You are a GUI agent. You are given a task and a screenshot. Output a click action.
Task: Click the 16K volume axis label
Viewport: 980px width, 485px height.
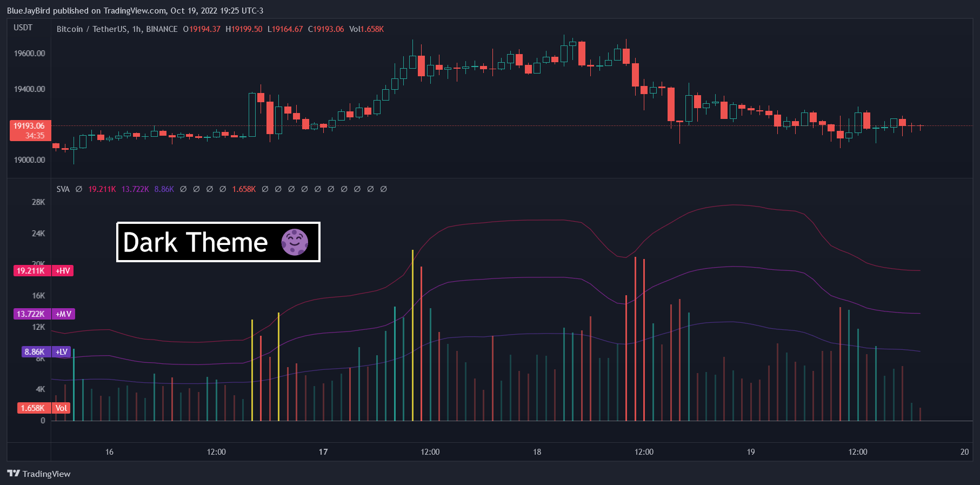[x=38, y=296]
